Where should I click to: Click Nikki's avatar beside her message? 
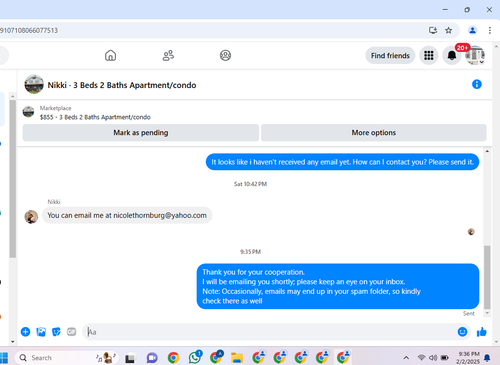pos(31,217)
